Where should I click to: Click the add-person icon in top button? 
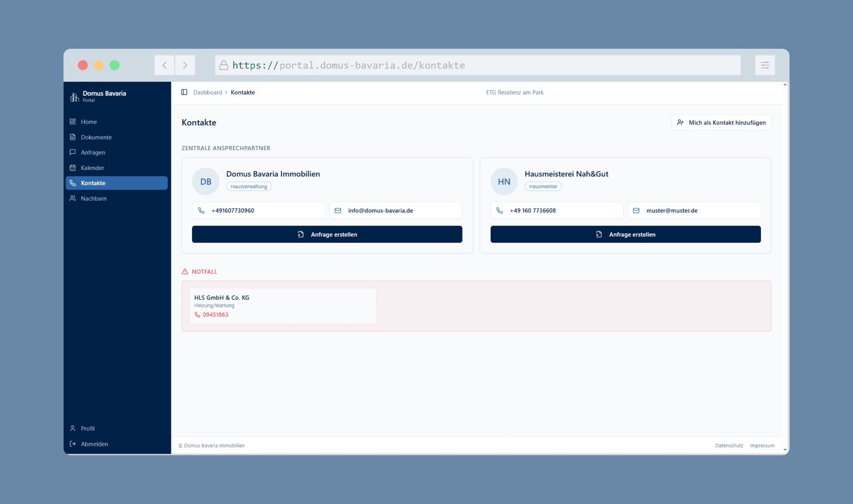tap(680, 123)
